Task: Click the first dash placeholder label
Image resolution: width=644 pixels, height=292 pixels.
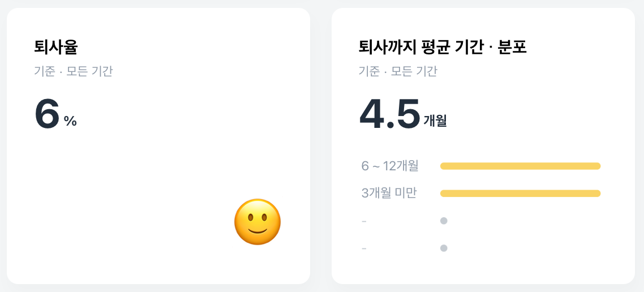Action: [364, 221]
